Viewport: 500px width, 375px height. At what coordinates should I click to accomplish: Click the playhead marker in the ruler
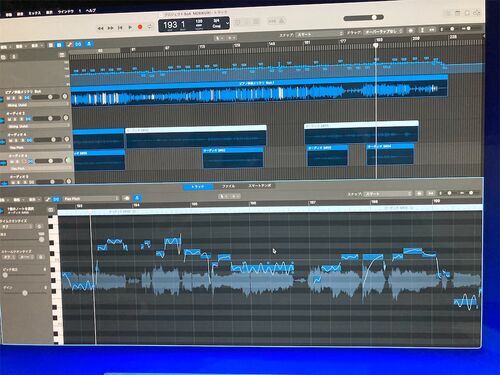click(x=376, y=45)
